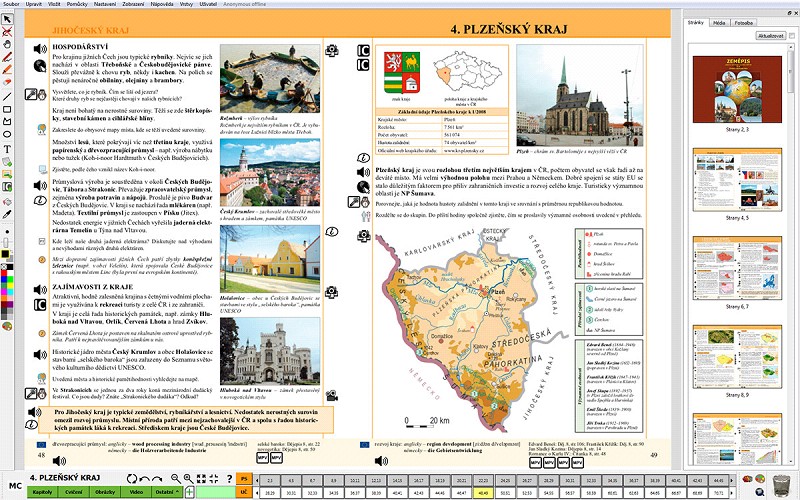800x500 pixels.
Task: Open the Zobrazení menu
Action: (133, 4)
